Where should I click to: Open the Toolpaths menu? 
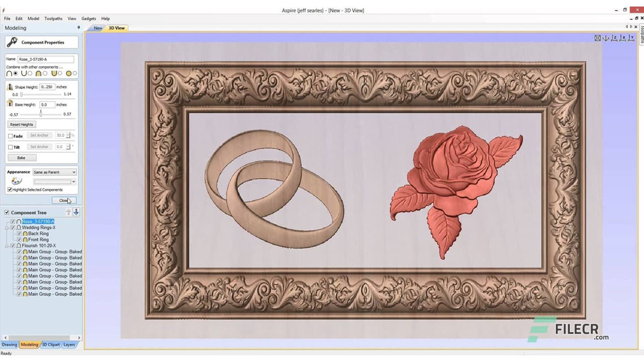[x=53, y=19]
